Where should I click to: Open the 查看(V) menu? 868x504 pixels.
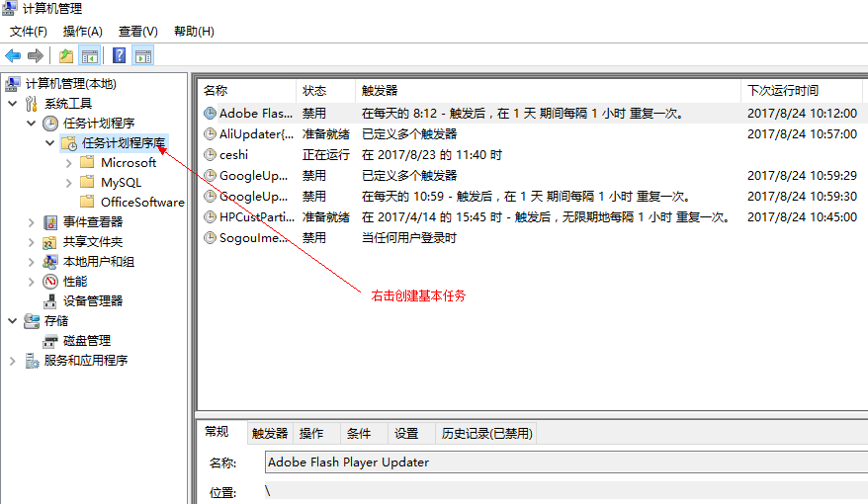(137, 32)
